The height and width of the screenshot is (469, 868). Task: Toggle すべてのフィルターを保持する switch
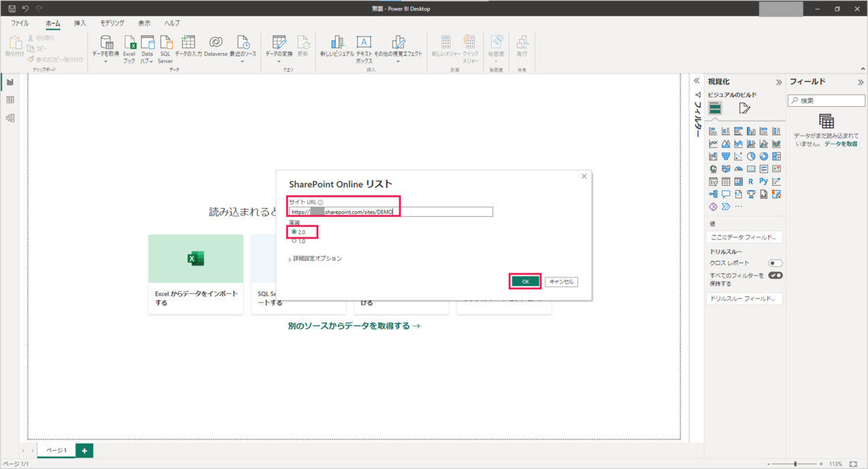775,275
